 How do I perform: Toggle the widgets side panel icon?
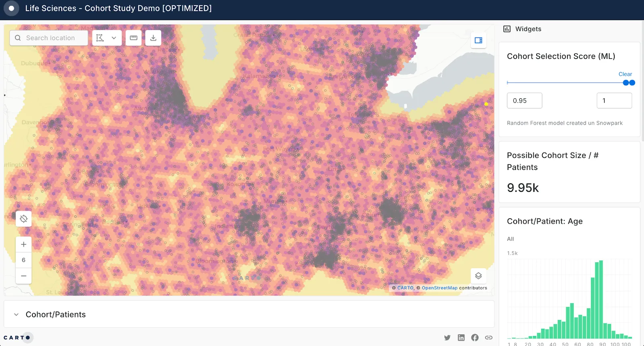click(x=478, y=40)
